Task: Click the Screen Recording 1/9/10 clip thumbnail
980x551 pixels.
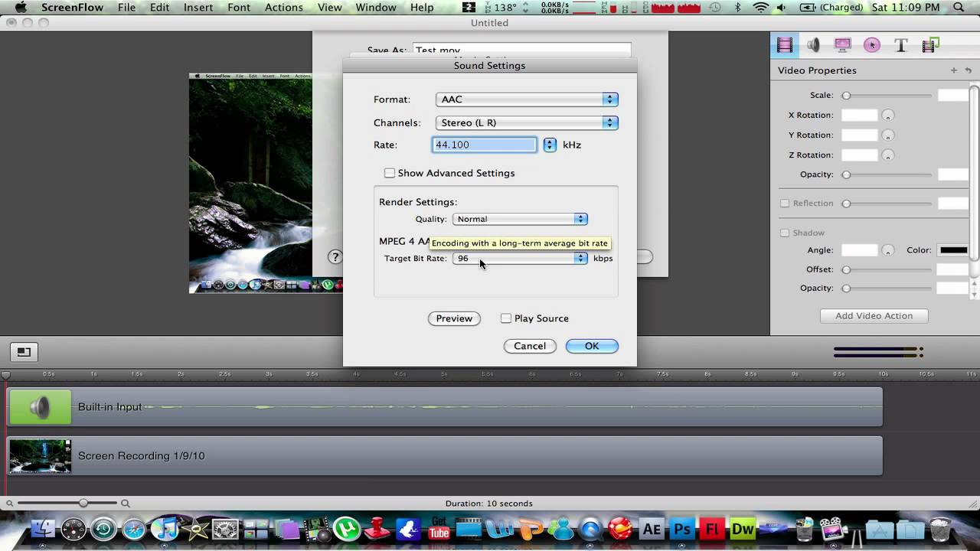Action: 40,456
